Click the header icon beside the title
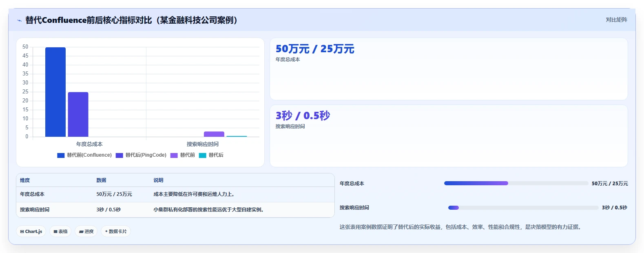Viewport: 644px width, 253px height. pos(19,20)
